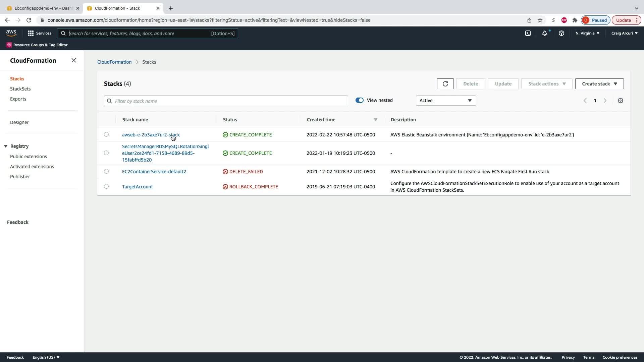This screenshot has height=362, width=644.
Task: Select radio button for awseb-e-2b3axe7ur2-stack
Action: click(106, 134)
